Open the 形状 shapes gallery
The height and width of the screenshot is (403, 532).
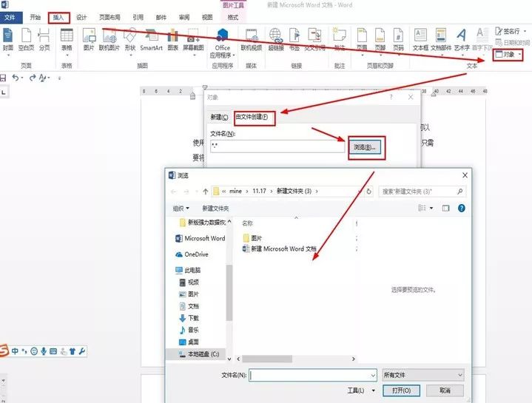click(x=130, y=41)
